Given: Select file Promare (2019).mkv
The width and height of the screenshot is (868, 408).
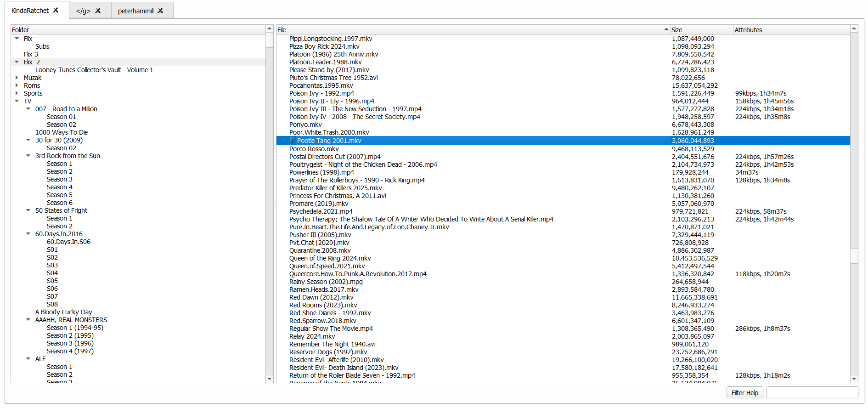Looking at the screenshot, I should point(319,204).
